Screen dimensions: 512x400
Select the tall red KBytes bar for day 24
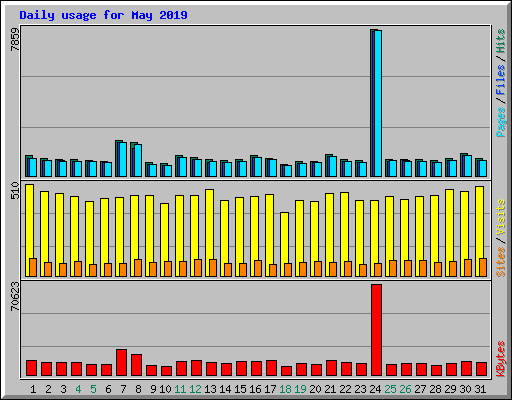click(x=376, y=330)
